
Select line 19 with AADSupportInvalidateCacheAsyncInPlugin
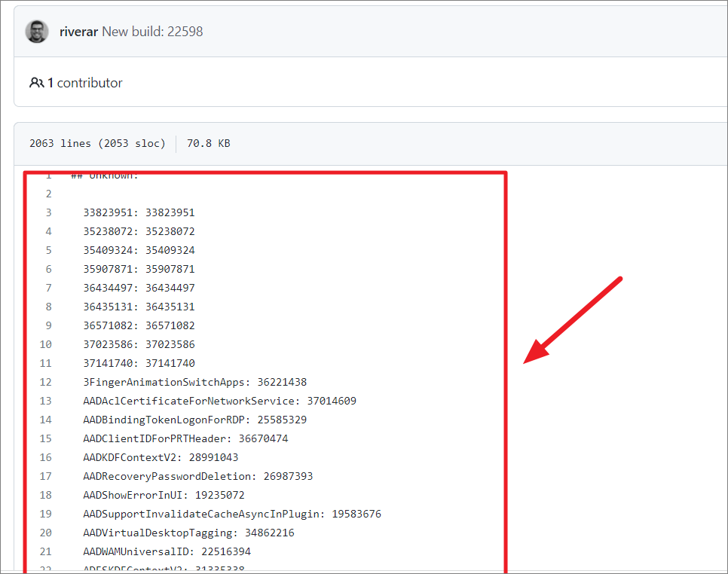coord(45,514)
